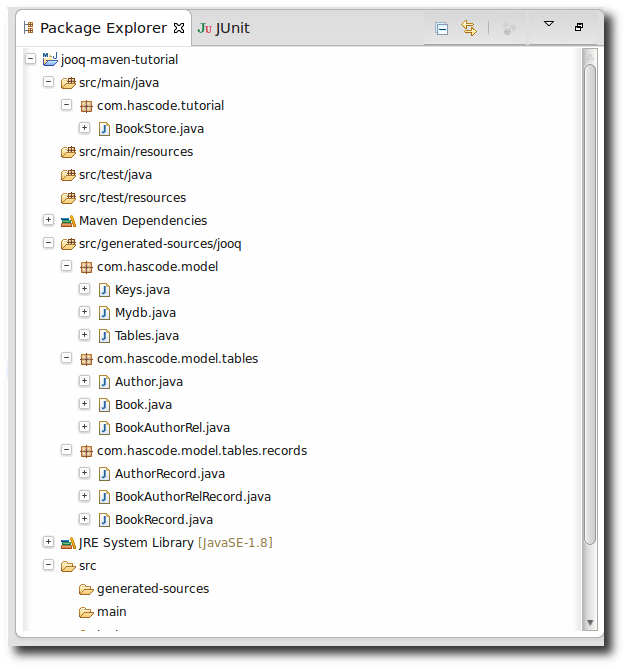Click the restore view icon in header
This screenshot has height=669, width=627.
click(x=578, y=27)
